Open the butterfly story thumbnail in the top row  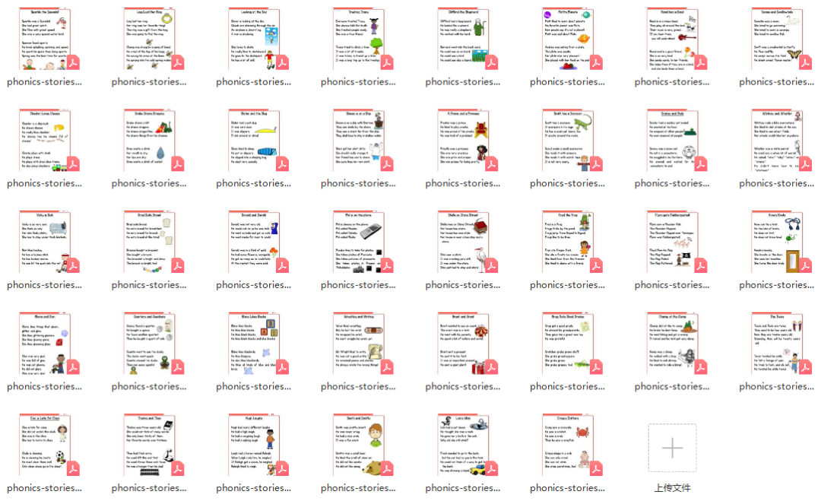[777, 38]
